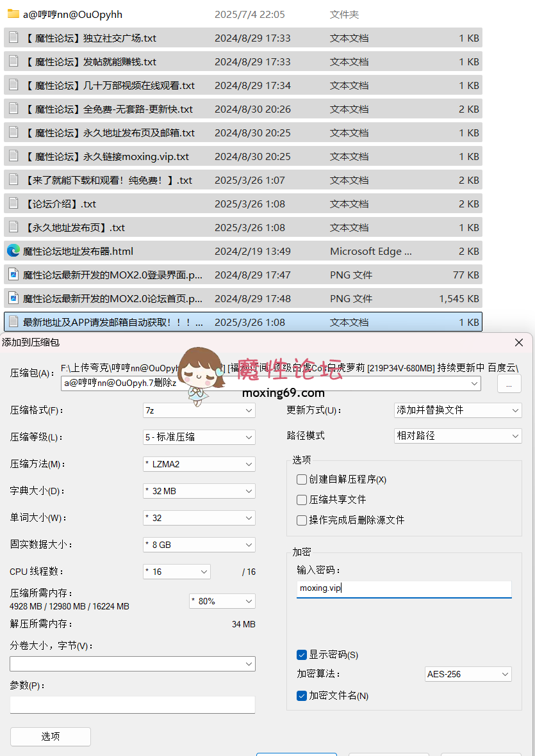Screen dimensions: 535x756
Task: Select file name 【魔性论坛】独立社交广场.txt
Action: [x=90, y=38]
